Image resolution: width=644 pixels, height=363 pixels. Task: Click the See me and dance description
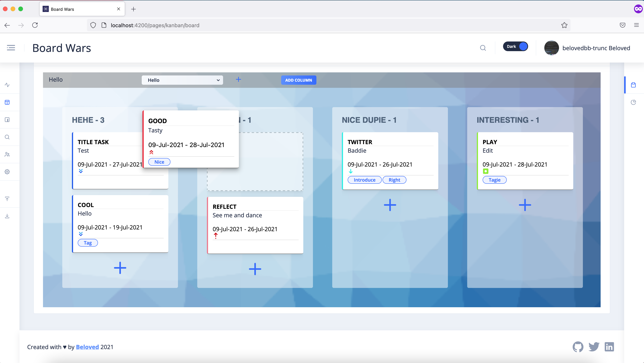click(x=237, y=215)
